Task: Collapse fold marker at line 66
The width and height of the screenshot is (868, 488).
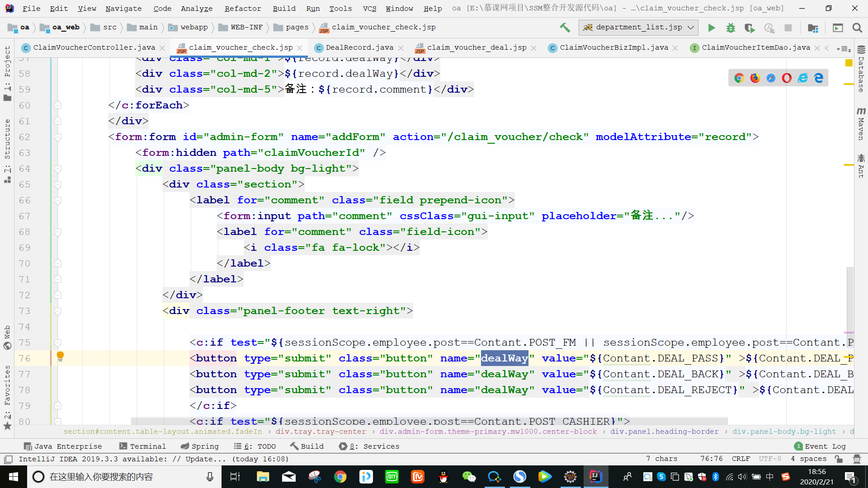Action: (58, 200)
